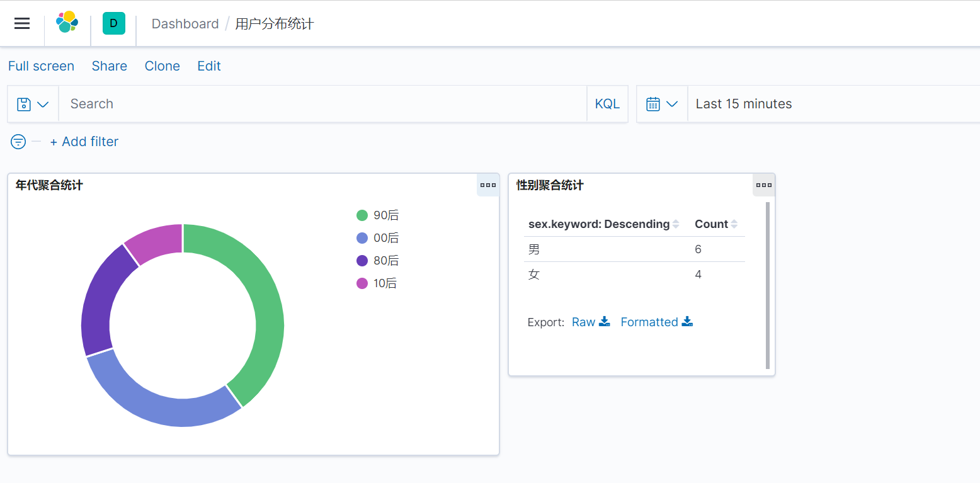Toggle 10后 legend color dot
The height and width of the screenshot is (483, 980).
(362, 283)
